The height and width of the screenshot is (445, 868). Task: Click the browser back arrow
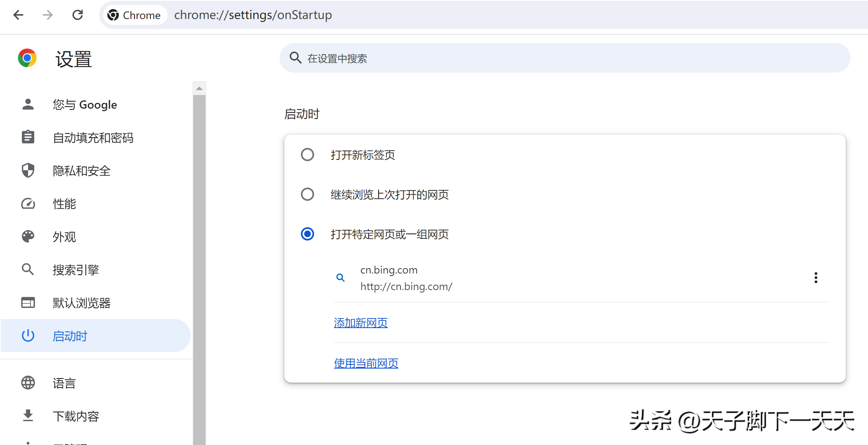(19, 15)
